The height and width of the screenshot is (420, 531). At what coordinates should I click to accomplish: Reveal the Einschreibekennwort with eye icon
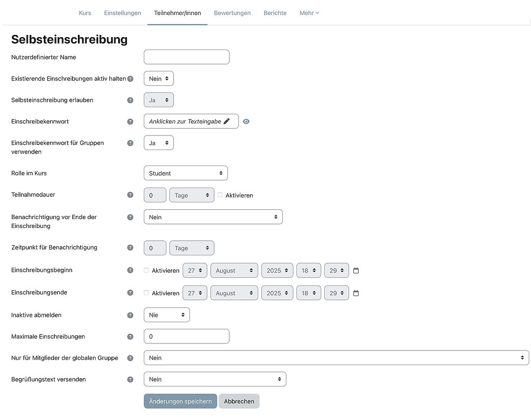click(x=246, y=121)
